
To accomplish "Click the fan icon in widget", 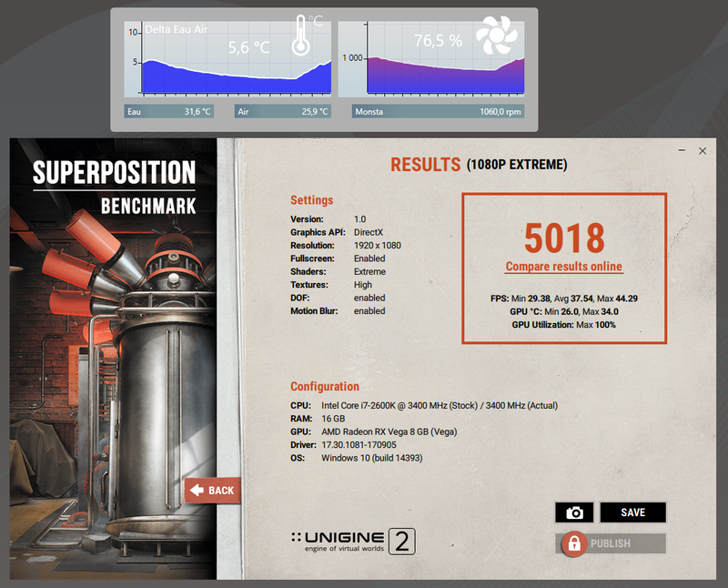I will coord(496,35).
